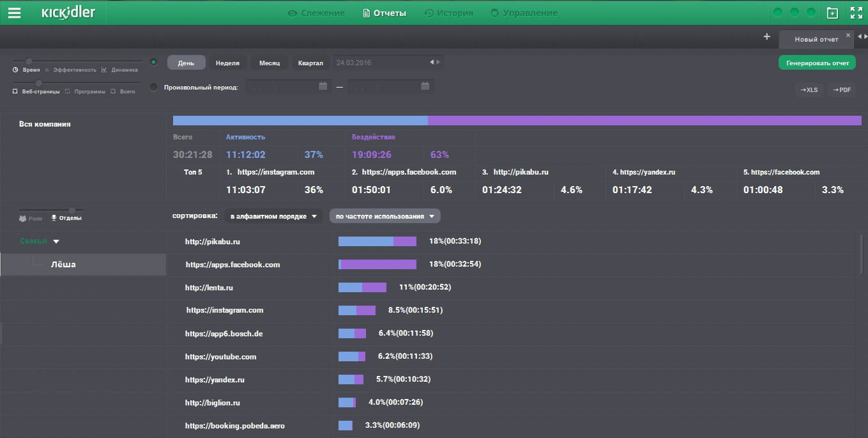Go to previous date arrow
This screenshot has width=868, height=438.
click(432, 62)
